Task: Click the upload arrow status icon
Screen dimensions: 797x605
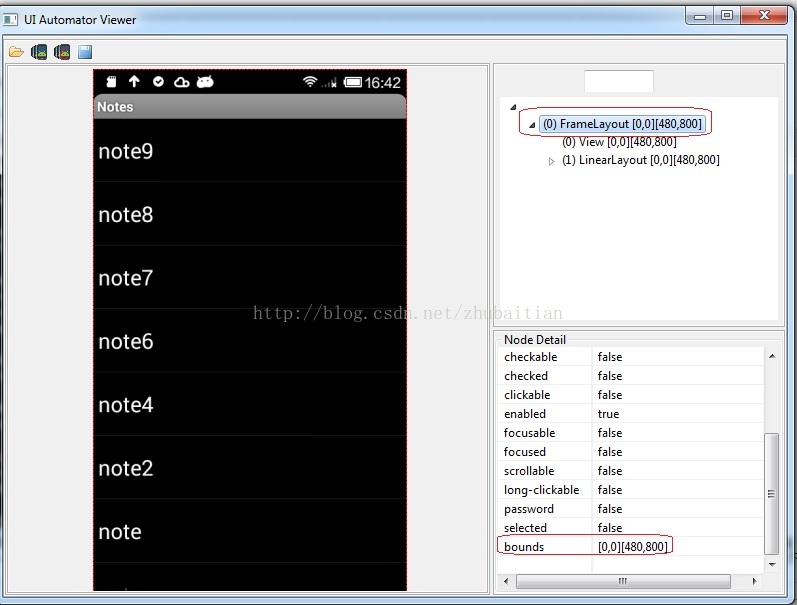Action: [x=134, y=81]
